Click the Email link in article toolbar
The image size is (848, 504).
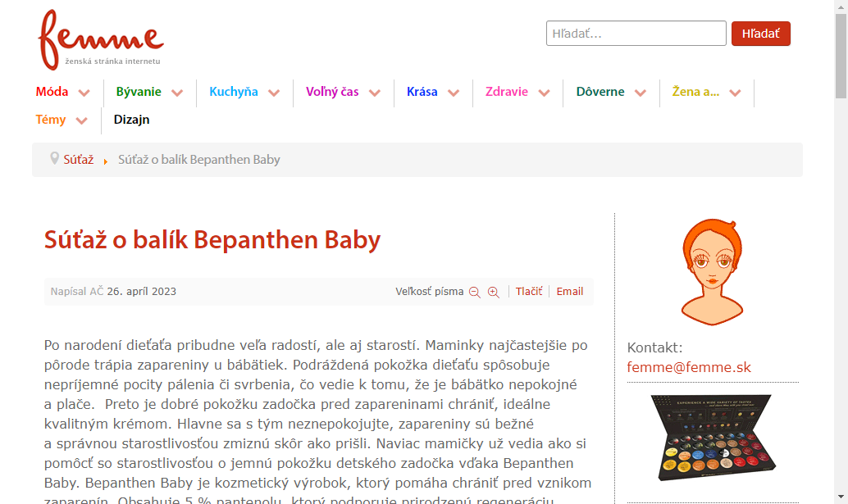[x=569, y=292]
